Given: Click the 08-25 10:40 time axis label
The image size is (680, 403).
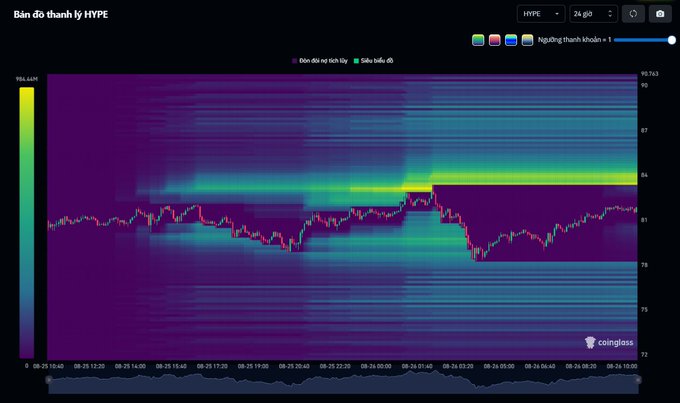Looking at the screenshot, I should pos(48,366).
